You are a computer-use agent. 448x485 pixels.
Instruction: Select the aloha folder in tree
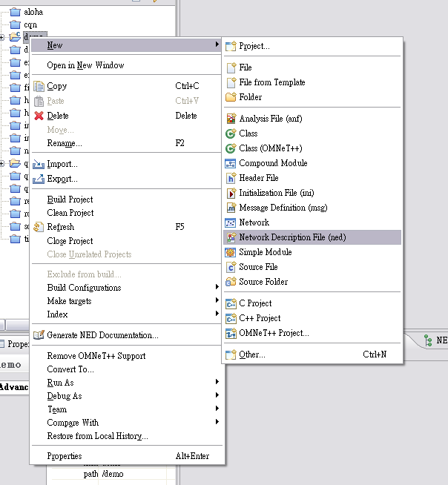coord(33,12)
